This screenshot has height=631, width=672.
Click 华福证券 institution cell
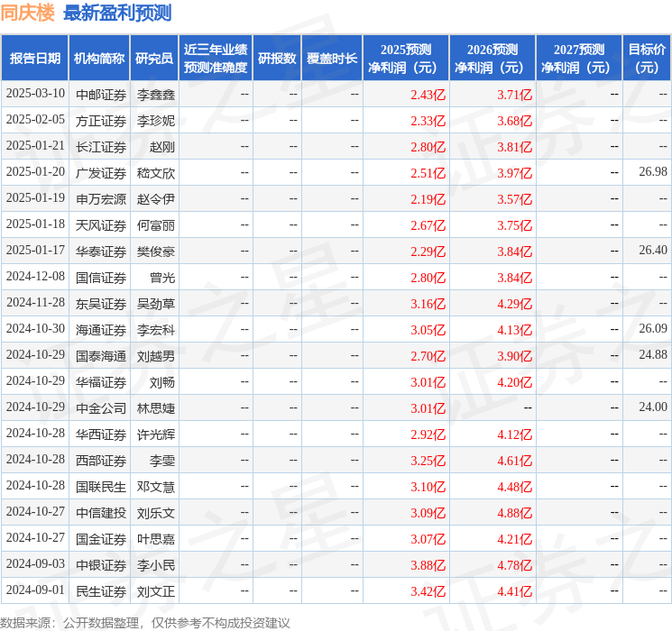[x=101, y=382]
